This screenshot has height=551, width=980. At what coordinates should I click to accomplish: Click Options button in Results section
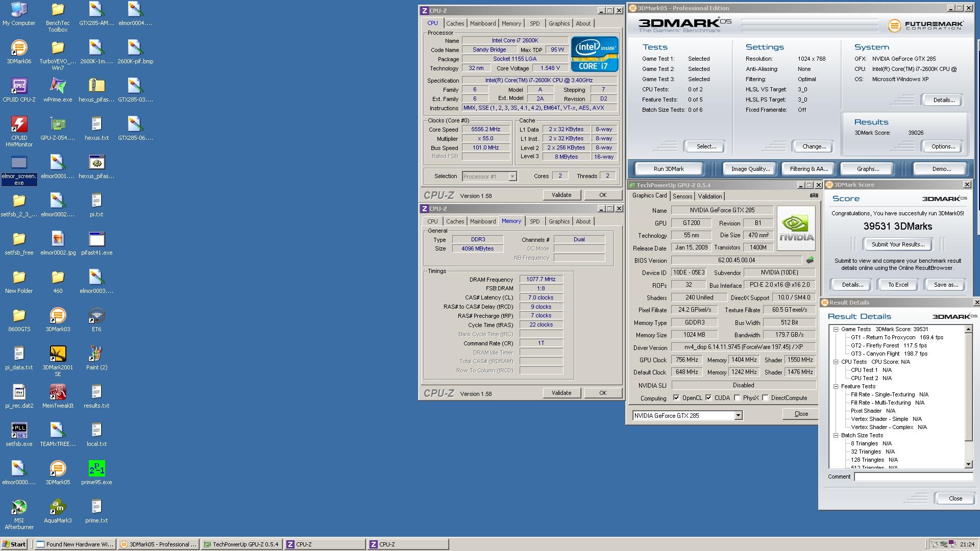943,146
